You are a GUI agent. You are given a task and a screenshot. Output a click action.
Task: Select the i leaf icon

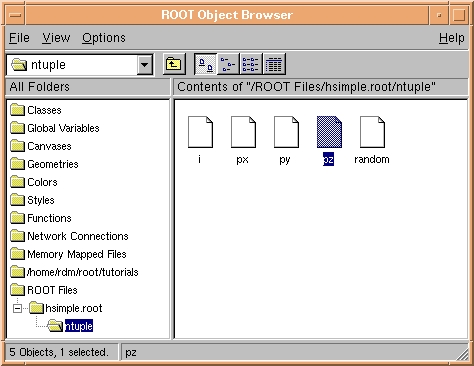click(x=200, y=132)
